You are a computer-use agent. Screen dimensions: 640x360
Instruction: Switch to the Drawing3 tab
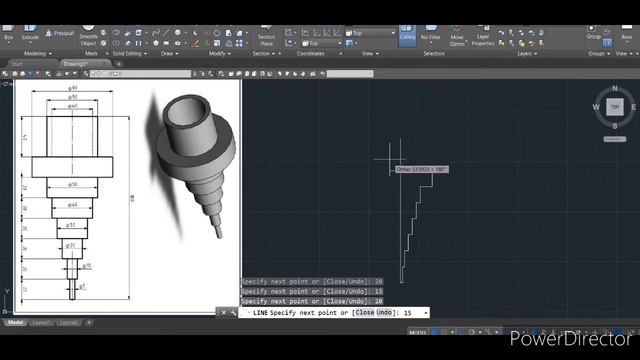[76, 64]
